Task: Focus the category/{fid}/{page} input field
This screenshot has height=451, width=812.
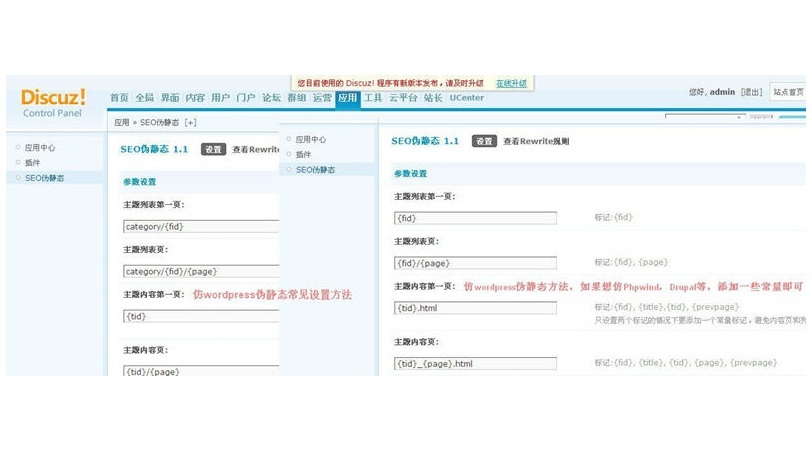Action: click(201, 271)
